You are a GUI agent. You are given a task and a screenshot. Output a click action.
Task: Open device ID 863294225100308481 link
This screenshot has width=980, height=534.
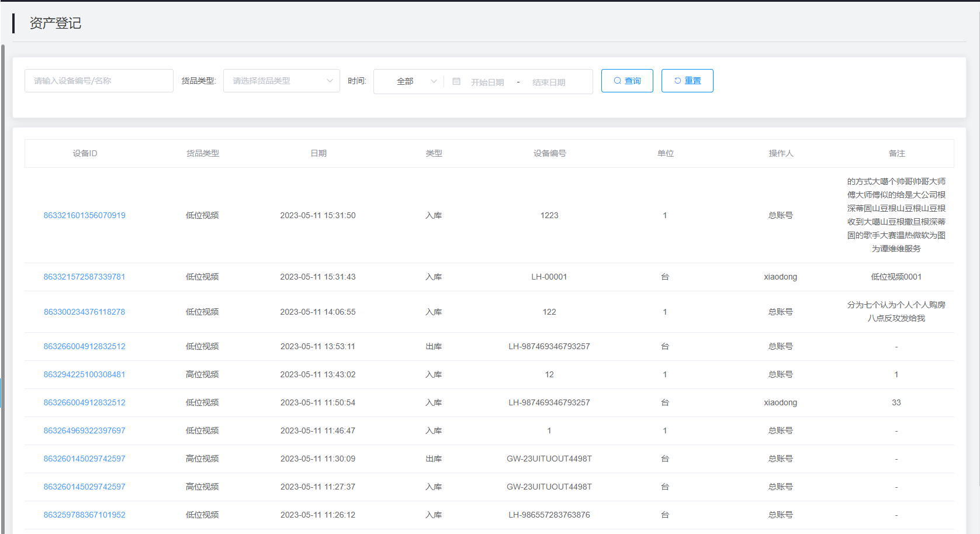85,374
